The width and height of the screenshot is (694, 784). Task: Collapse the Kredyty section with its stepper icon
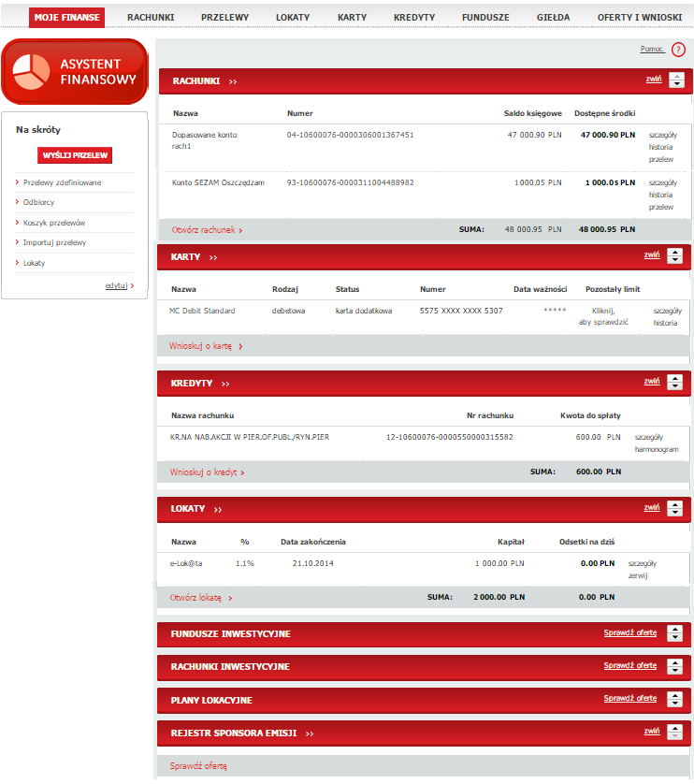click(674, 383)
